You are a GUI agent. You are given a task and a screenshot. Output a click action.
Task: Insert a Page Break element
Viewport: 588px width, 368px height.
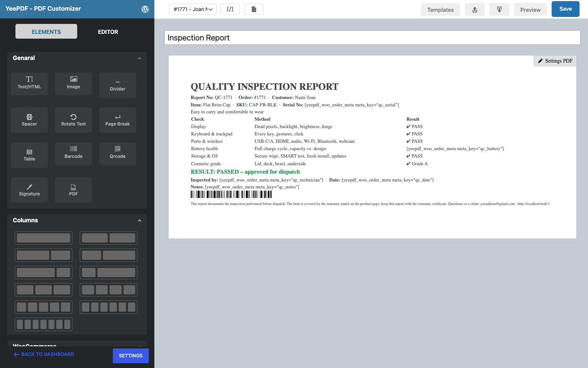click(118, 120)
